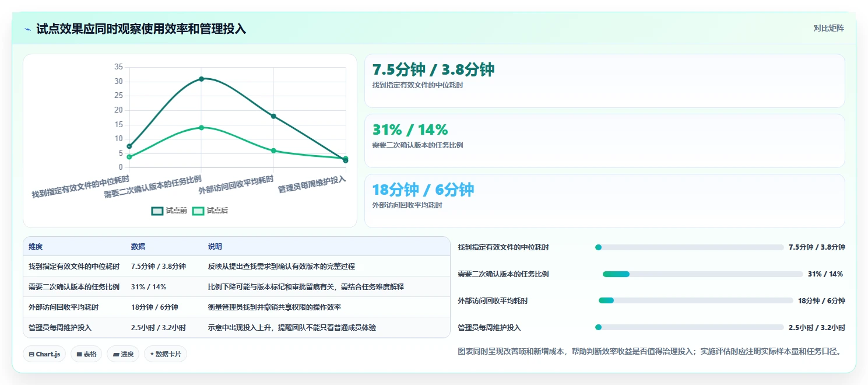
Task: Click the progress bar for 管理员每周维护投入
Action: coord(689,328)
